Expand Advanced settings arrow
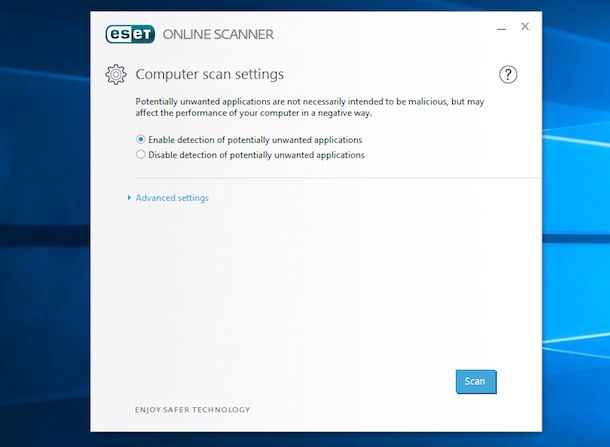610x447 pixels. (129, 198)
